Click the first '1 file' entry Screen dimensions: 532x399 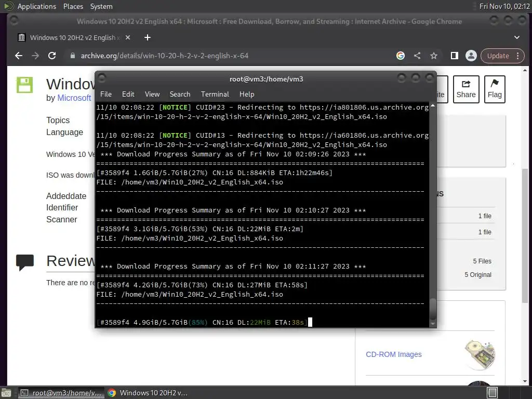(x=485, y=216)
